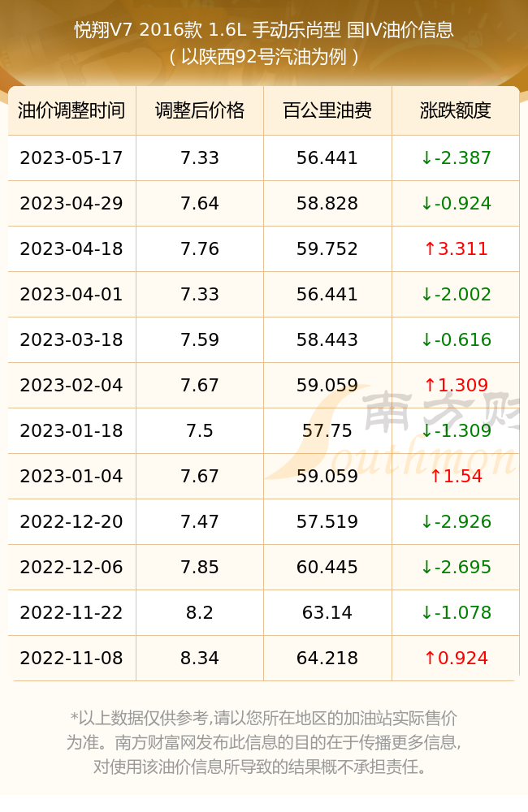Click the 涨跌额度 column header

pos(456,110)
